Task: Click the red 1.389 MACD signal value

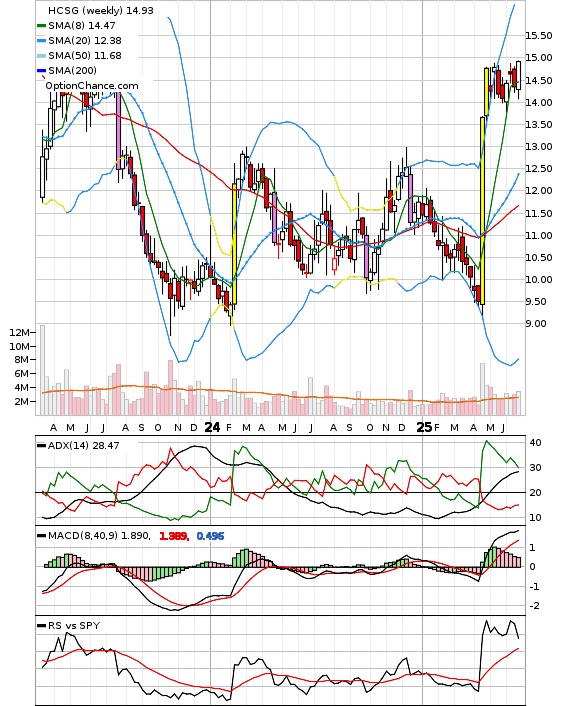Action: [x=174, y=536]
